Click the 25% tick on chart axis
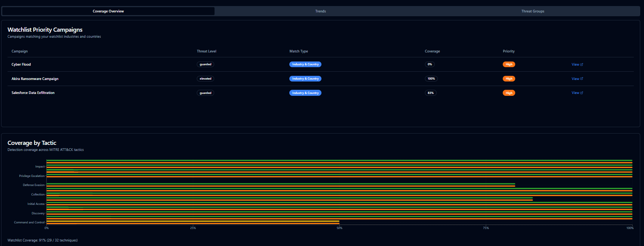This screenshot has width=644, height=246. click(193, 228)
